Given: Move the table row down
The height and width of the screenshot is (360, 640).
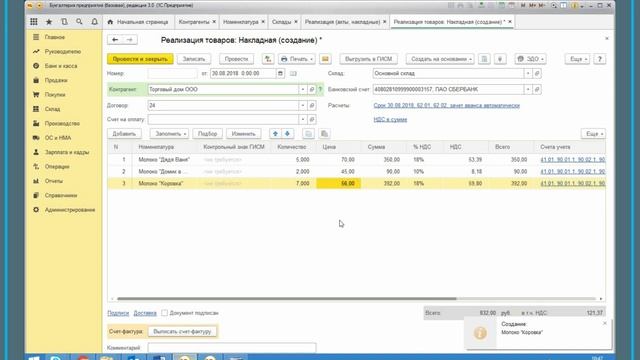Looking at the screenshot, I should pos(287,134).
